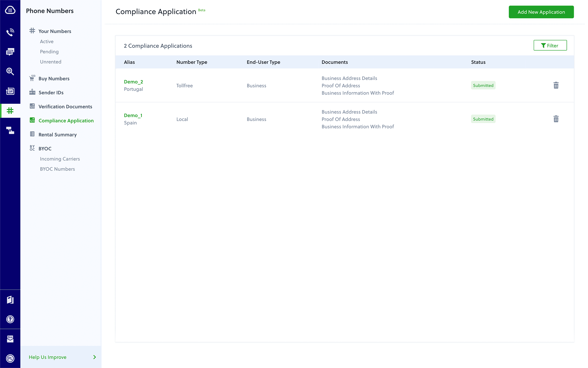The width and height of the screenshot is (588, 368).
Task: Open the Messaging section in the sidebar
Action: [10, 52]
